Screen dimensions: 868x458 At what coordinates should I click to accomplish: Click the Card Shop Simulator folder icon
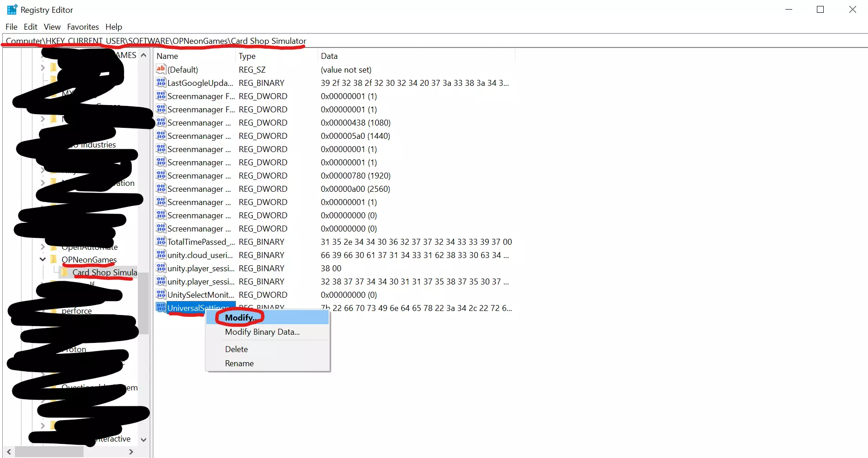pos(64,272)
